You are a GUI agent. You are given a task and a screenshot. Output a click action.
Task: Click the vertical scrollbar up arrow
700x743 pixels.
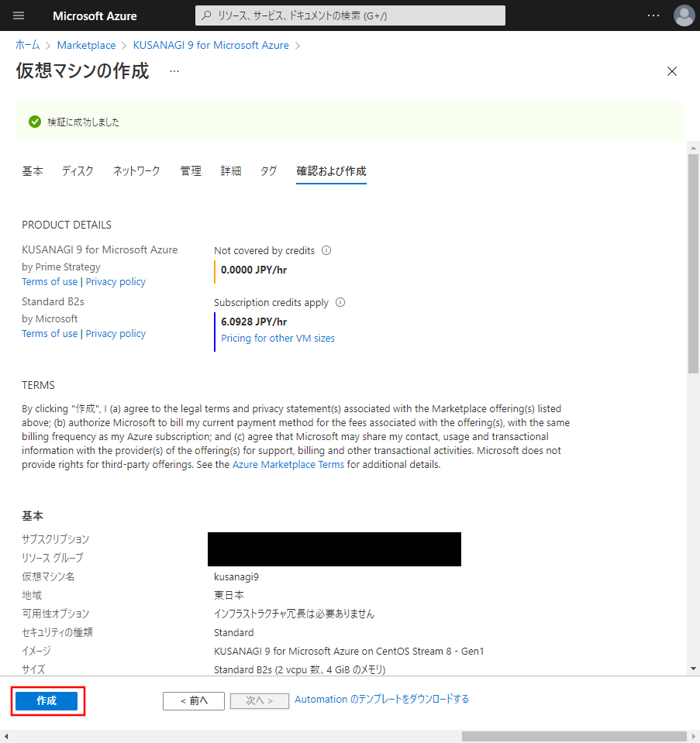(693, 148)
